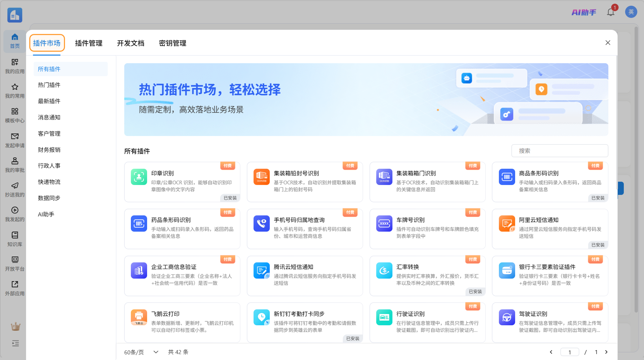This screenshot has width=644, height=360.
Task: Select the 热门插件 category
Action: 49,85
